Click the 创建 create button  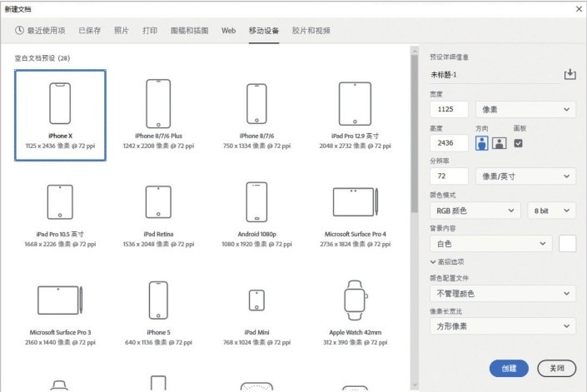click(509, 369)
